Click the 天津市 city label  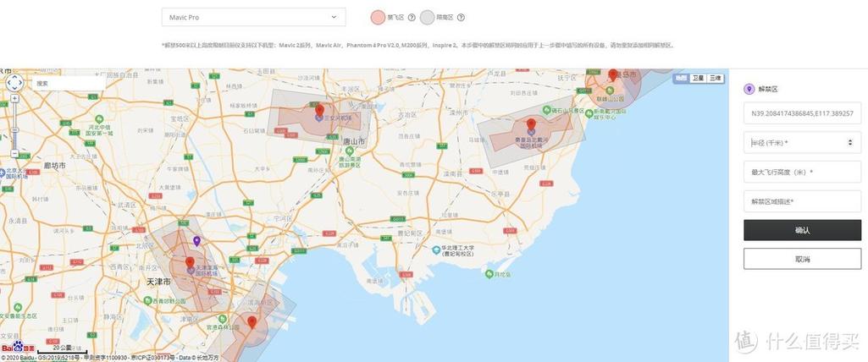coord(158,282)
